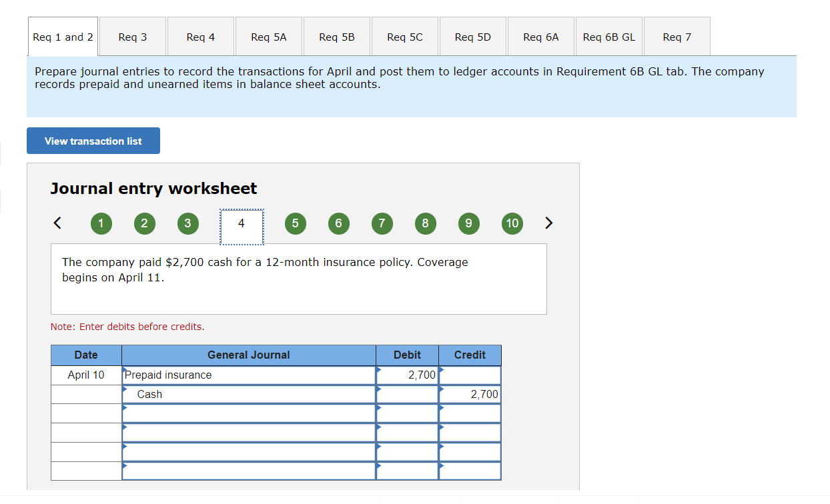Select transaction 3 circle in the worksheet
The image size is (830, 504).
[188, 223]
